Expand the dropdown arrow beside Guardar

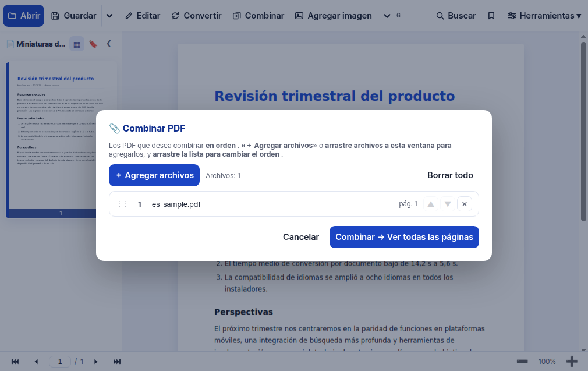(x=109, y=16)
